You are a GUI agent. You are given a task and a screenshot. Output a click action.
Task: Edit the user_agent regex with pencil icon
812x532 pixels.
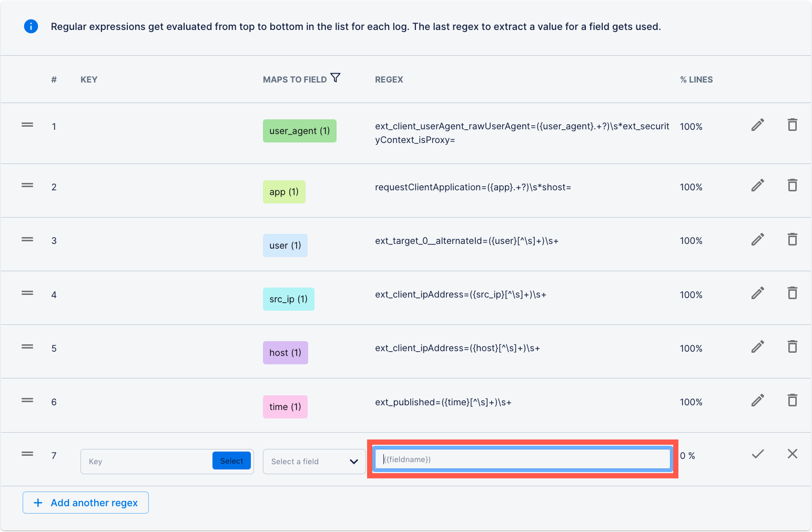[757, 125]
